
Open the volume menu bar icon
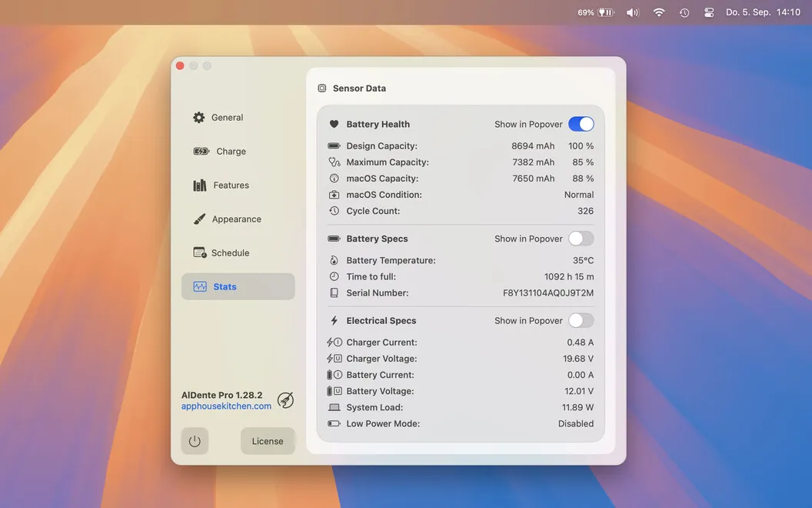tap(633, 12)
